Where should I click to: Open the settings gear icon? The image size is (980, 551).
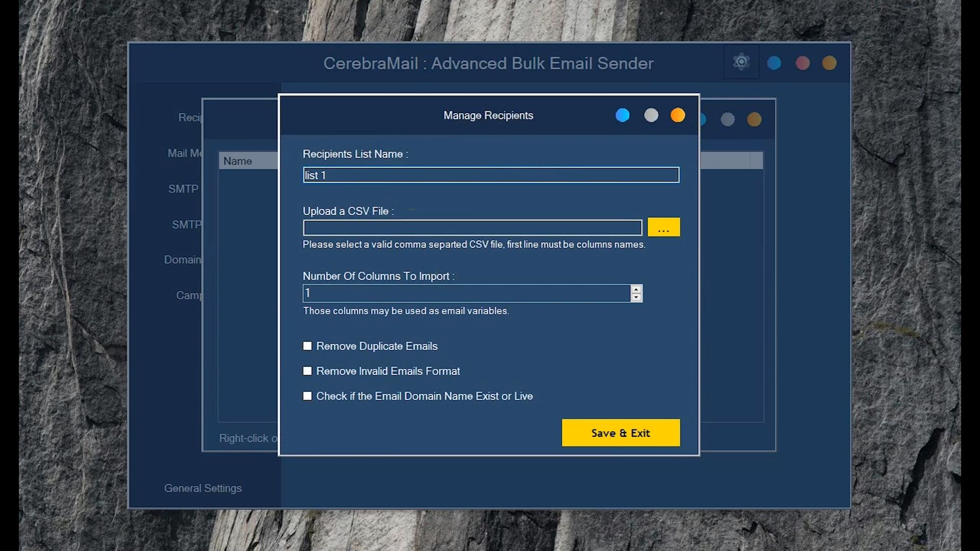pyautogui.click(x=741, y=62)
